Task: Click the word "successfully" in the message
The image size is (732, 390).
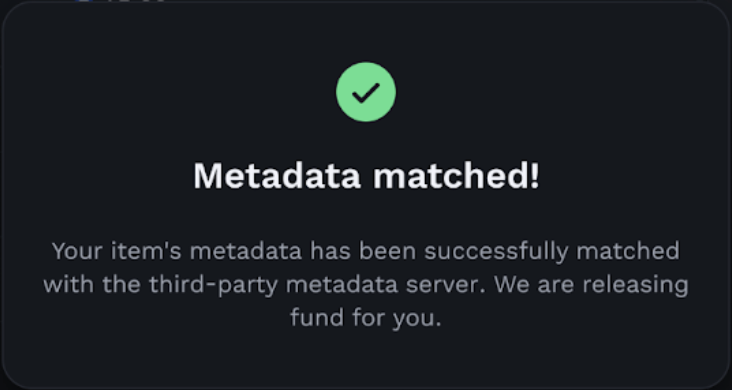Action: [x=496, y=251]
